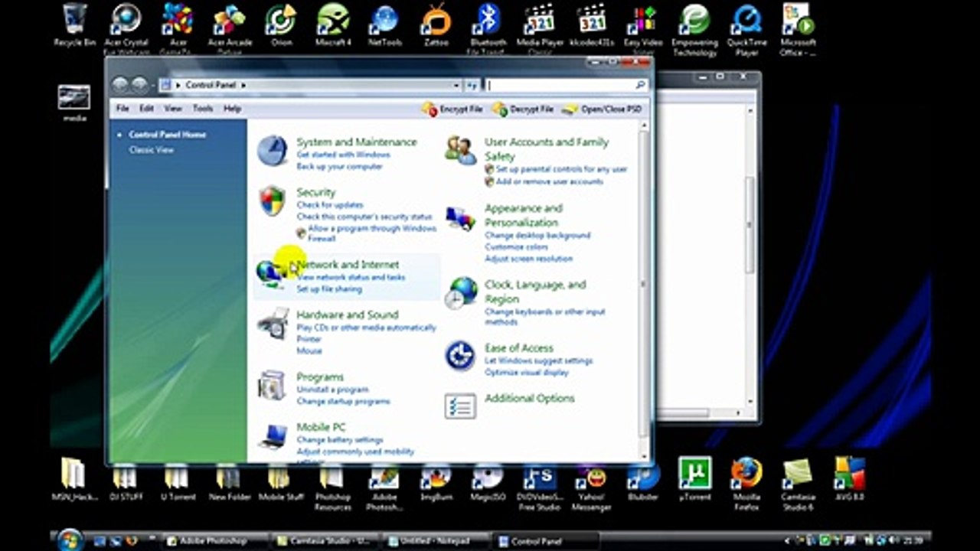The width and height of the screenshot is (980, 551).
Task: Select the Recycle Bin desktop icon
Action: click(74, 25)
